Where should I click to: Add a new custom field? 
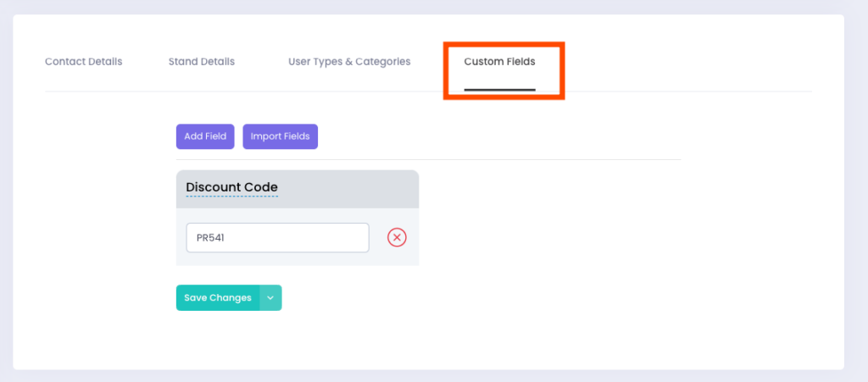(205, 136)
